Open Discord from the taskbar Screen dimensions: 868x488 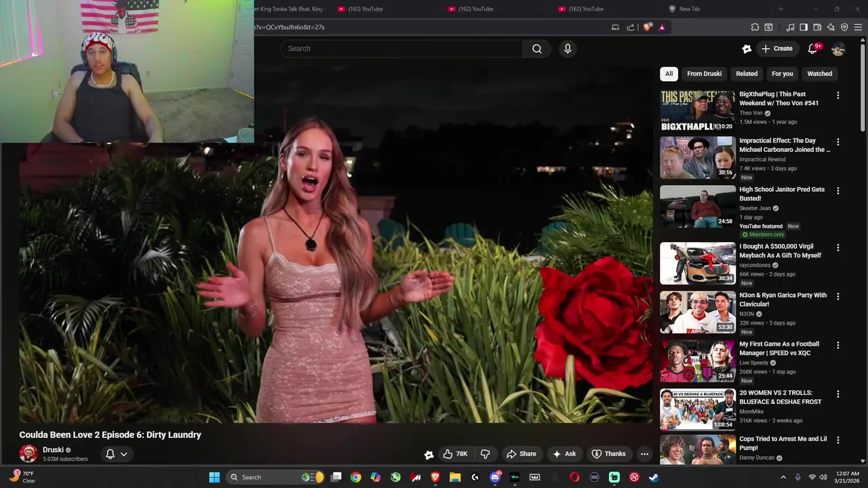(x=495, y=477)
